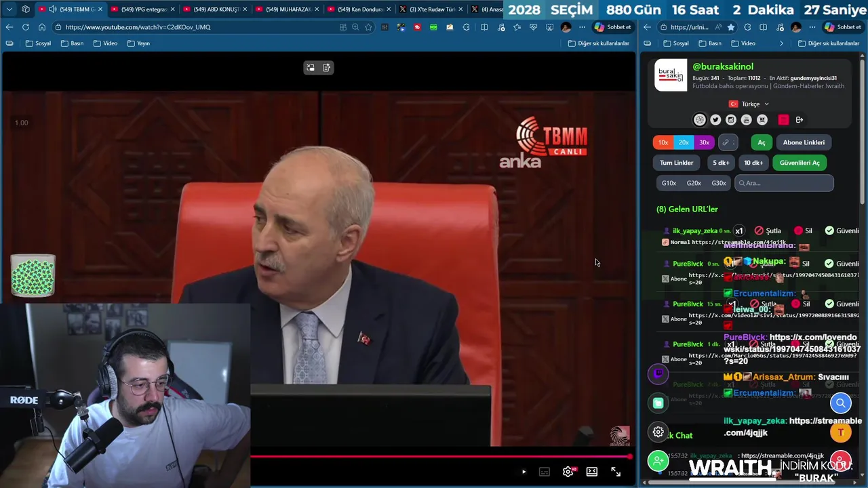This screenshot has height=488, width=868.
Task: Close the YPG entegrasyon tab
Action: [172, 9]
